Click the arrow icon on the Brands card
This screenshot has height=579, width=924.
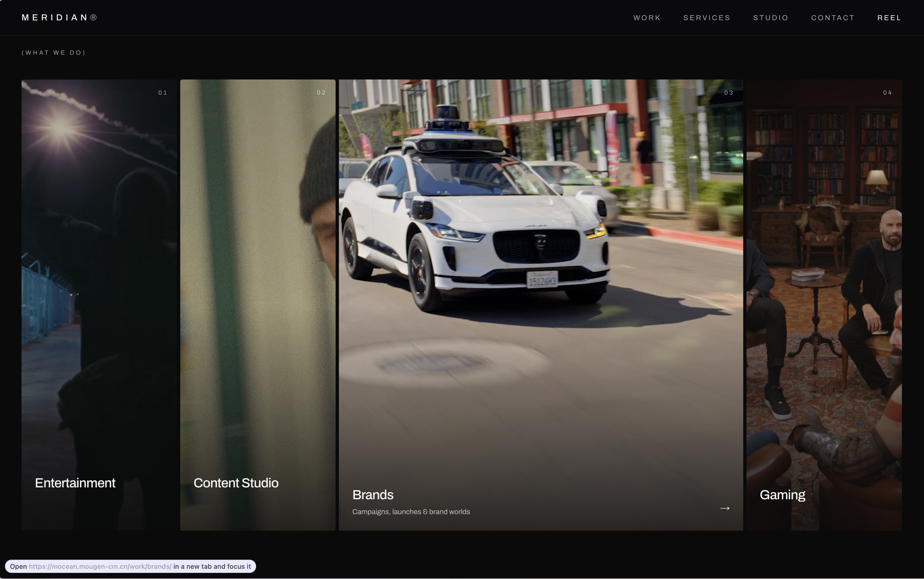tap(724, 508)
